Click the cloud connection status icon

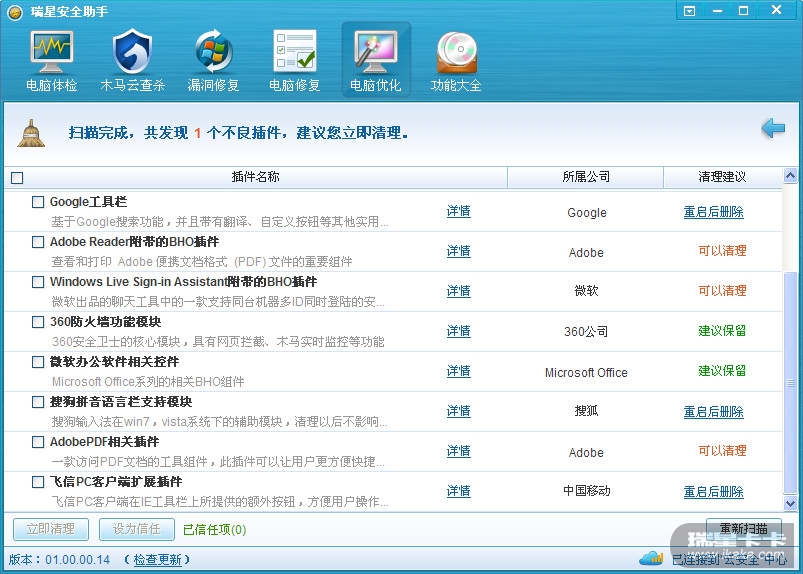click(x=651, y=558)
